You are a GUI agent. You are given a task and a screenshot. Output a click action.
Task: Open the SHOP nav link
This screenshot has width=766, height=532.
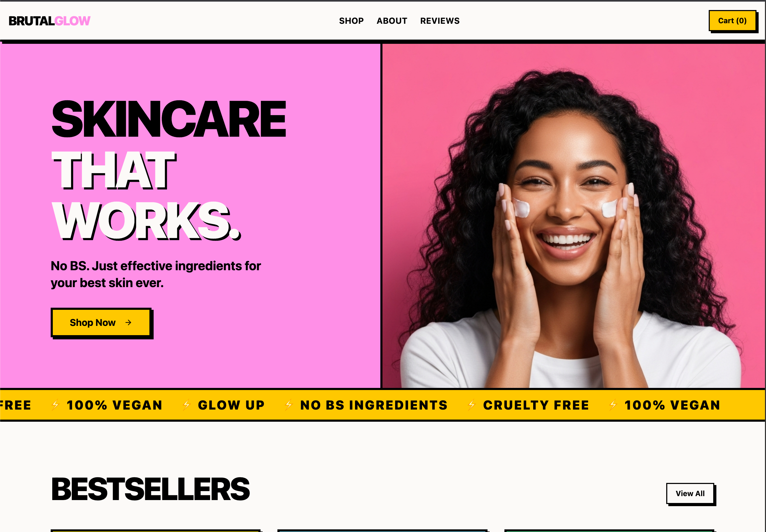351,21
